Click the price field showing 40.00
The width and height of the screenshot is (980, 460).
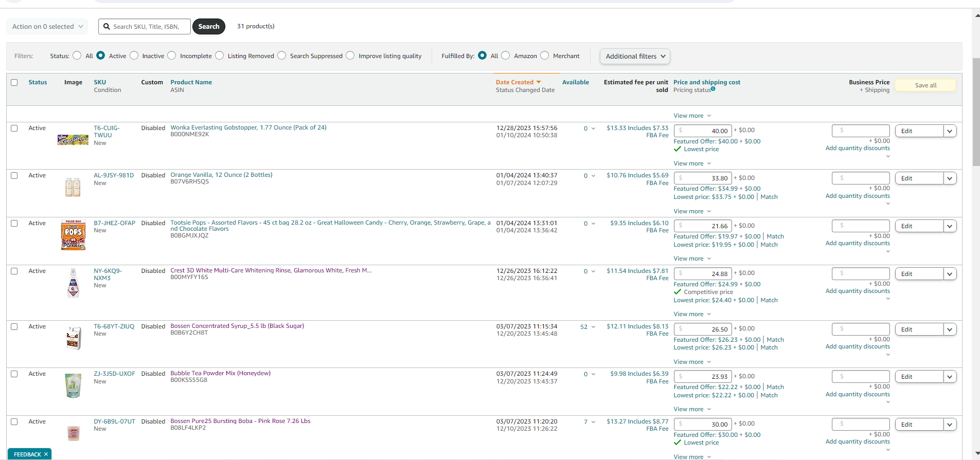pos(703,131)
